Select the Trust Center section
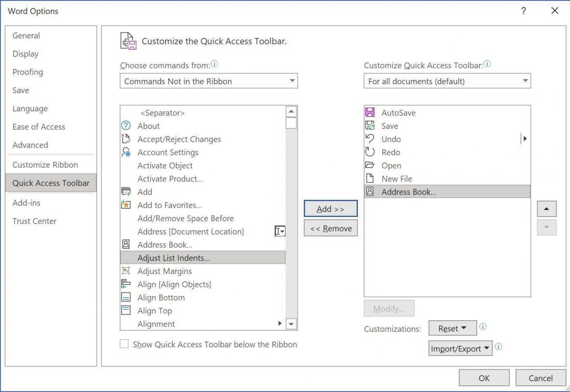The width and height of the screenshot is (570, 392). 34,221
